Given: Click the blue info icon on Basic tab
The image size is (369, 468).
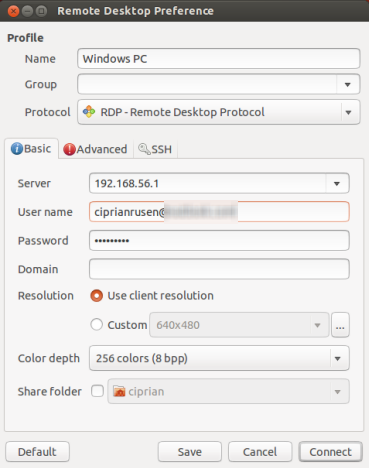Looking at the screenshot, I should [17, 149].
